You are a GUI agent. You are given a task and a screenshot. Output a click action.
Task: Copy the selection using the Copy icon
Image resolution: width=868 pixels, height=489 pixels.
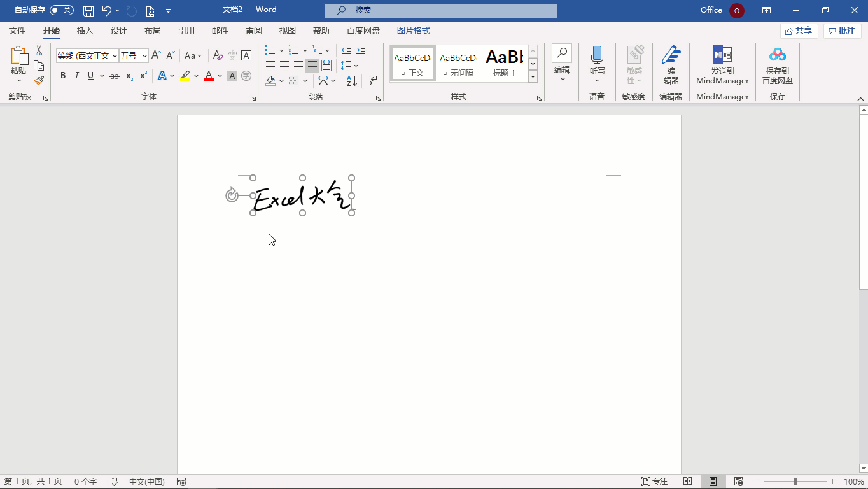39,66
